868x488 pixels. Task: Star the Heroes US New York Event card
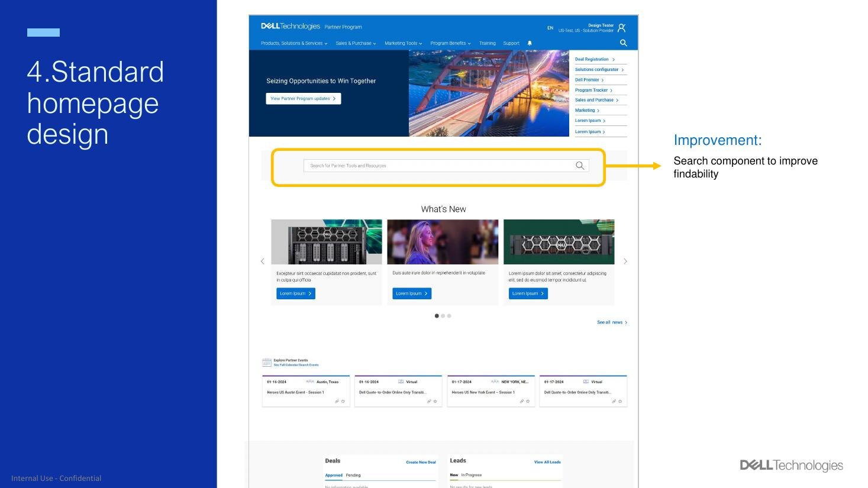point(528,401)
